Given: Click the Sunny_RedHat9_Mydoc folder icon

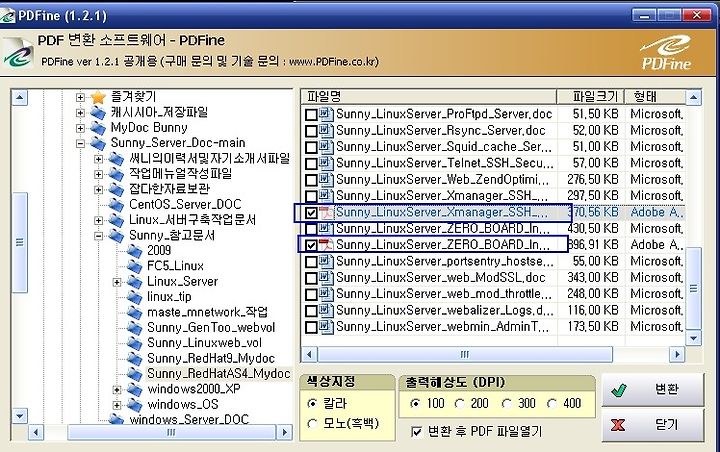Looking at the screenshot, I should (135, 359).
